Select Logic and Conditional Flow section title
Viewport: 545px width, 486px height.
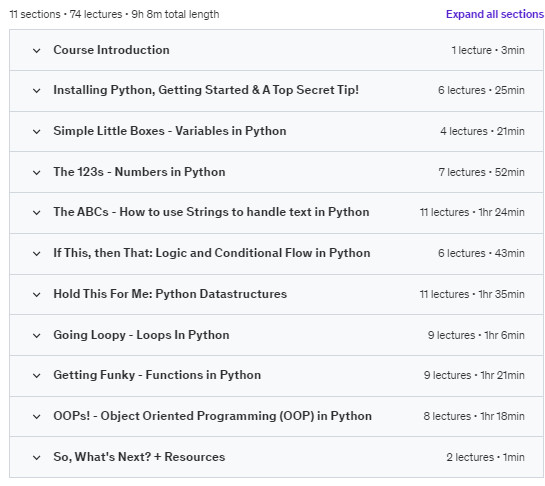coord(212,253)
